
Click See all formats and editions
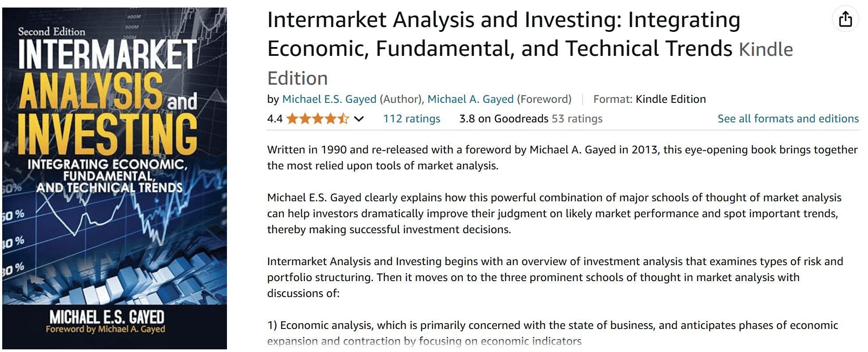click(788, 119)
